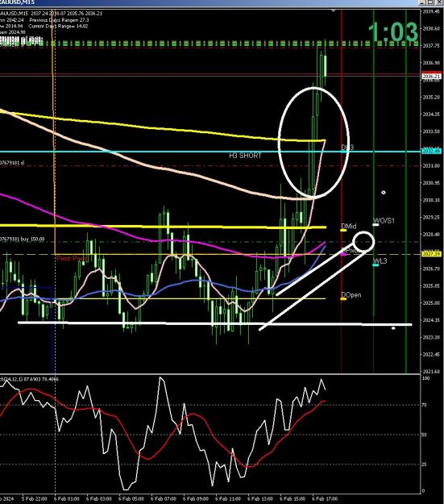Maximize the chart window
This screenshot has width=444, height=504.
tap(431, 2)
